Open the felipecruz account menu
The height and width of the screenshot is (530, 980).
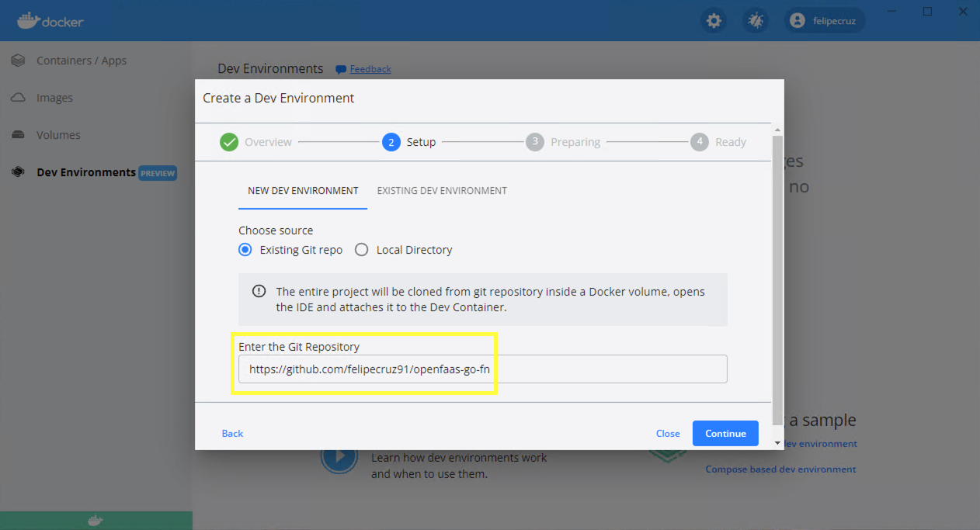[824, 20]
